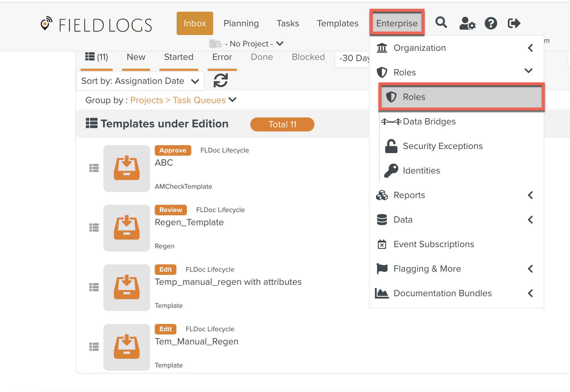Click the Total 11 badge

(x=282, y=124)
